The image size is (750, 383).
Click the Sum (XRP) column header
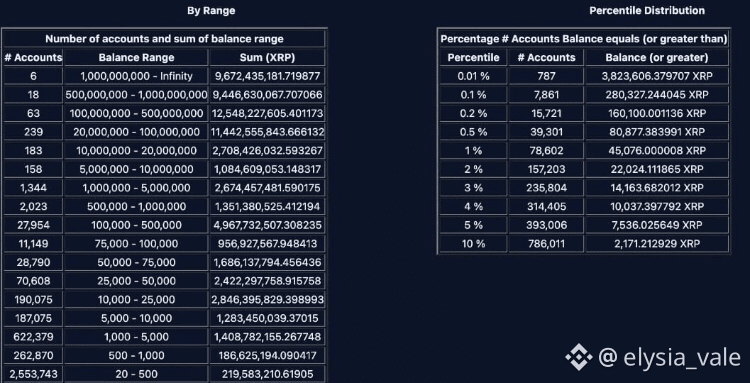pos(267,57)
